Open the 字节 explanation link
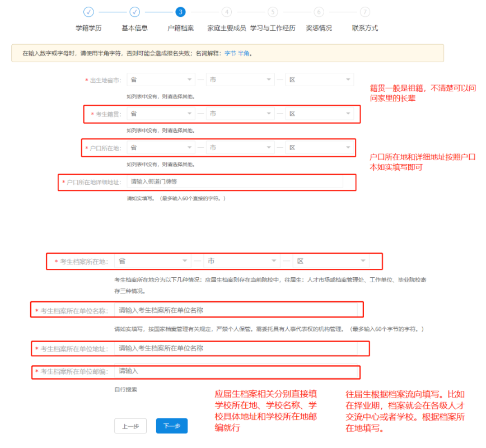Screen dimensions: 486x448 [x=230, y=53]
